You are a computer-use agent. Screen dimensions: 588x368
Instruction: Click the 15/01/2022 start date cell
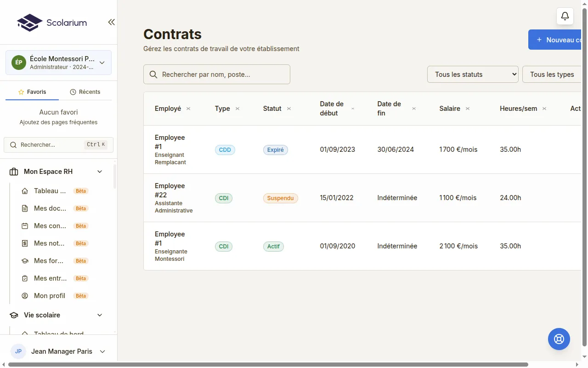(x=337, y=198)
